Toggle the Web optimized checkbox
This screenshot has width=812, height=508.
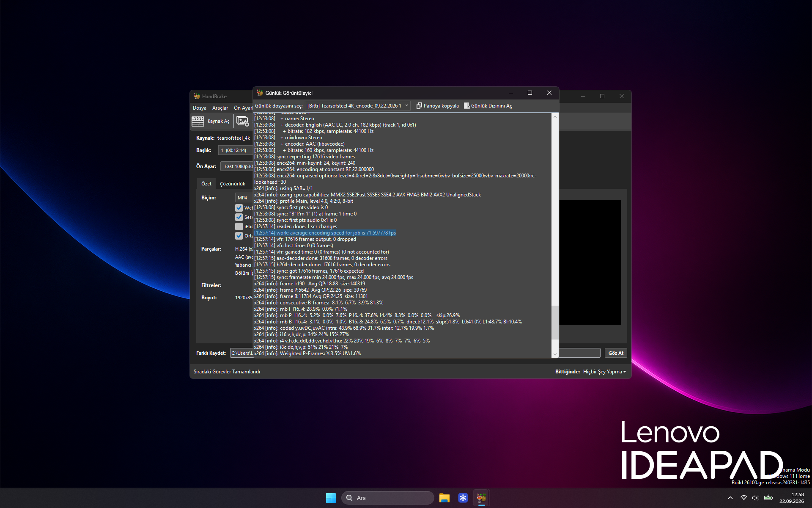click(239, 208)
